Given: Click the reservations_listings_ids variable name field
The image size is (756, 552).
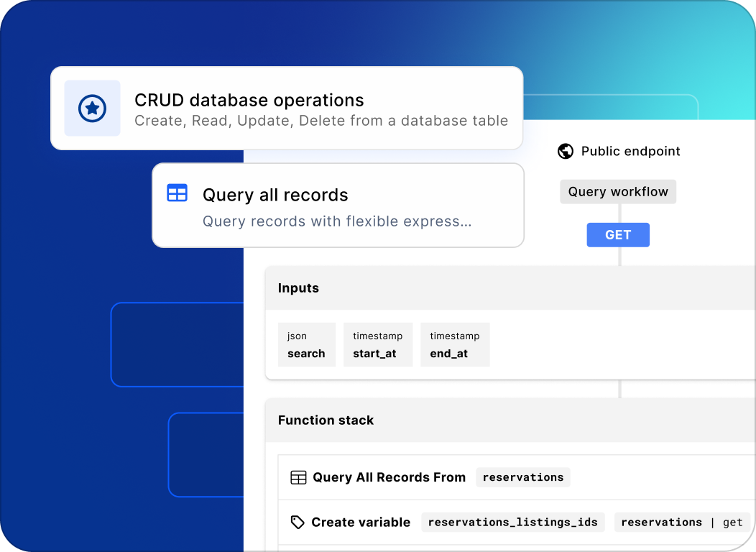Looking at the screenshot, I should 512,523.
